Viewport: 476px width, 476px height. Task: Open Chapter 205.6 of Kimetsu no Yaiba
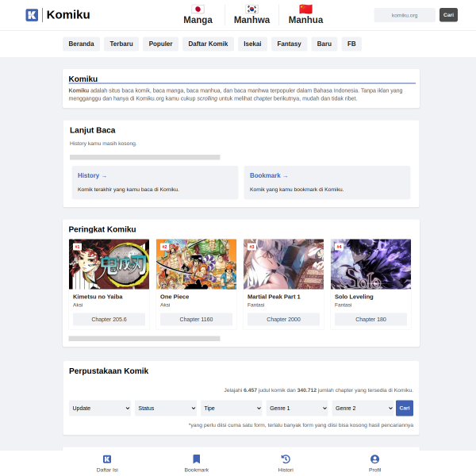coord(109,320)
